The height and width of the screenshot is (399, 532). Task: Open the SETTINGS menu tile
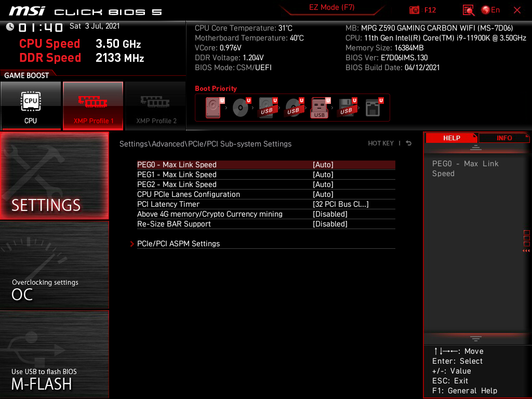click(x=54, y=176)
